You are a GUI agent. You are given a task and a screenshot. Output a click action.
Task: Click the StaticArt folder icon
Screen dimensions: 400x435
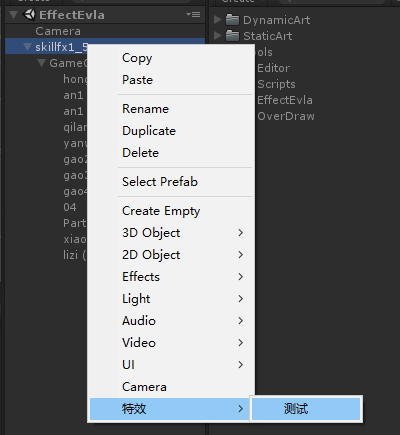tap(232, 36)
